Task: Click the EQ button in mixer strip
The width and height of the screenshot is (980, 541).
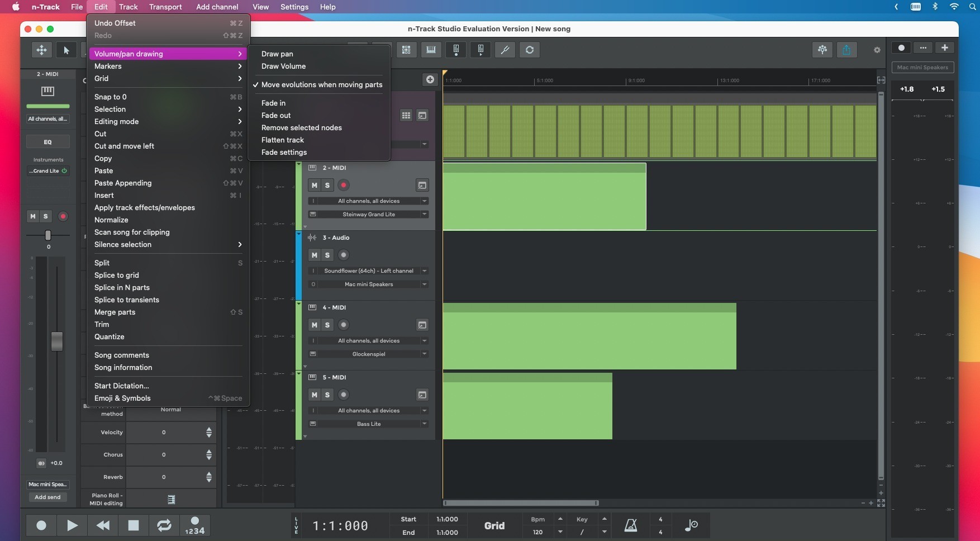Action: (47, 142)
